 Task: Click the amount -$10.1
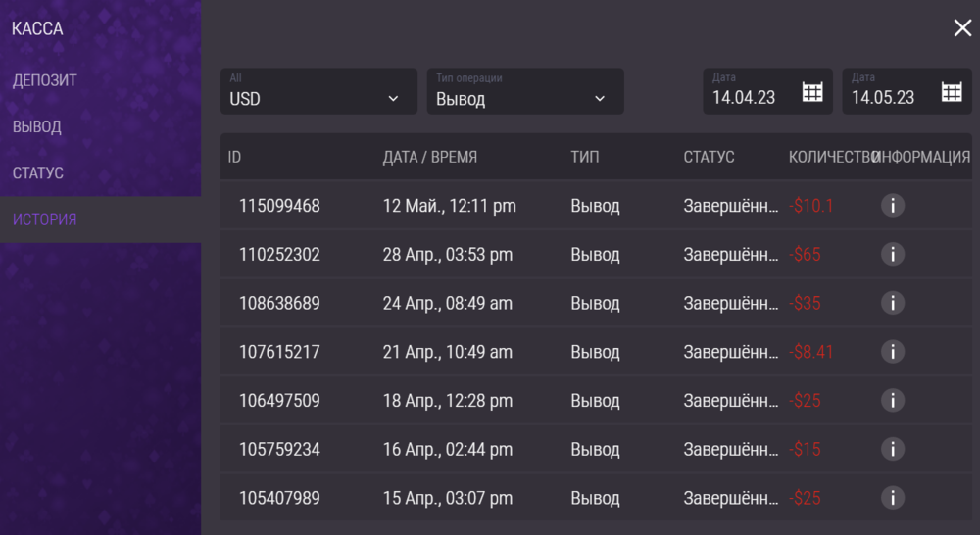click(811, 206)
